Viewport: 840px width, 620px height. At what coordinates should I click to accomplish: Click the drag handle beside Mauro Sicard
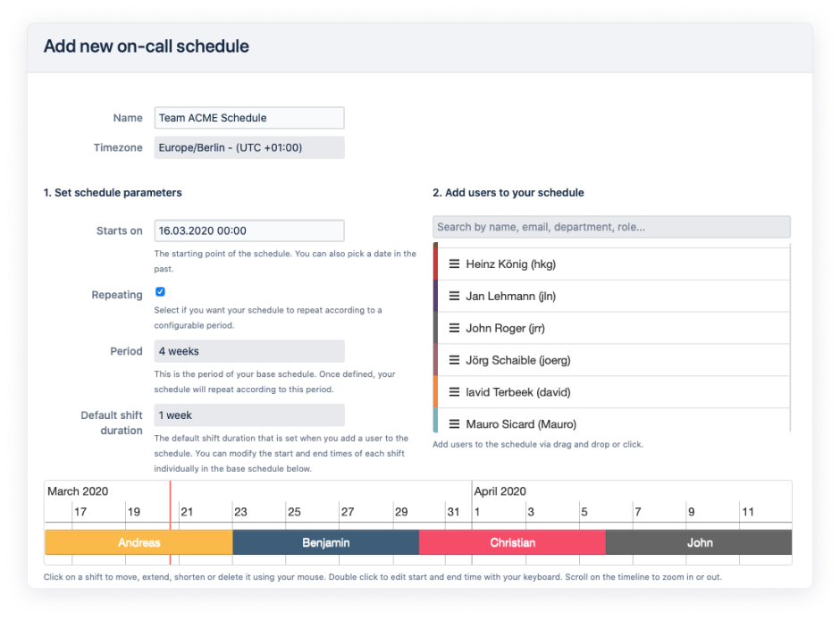[454, 423]
